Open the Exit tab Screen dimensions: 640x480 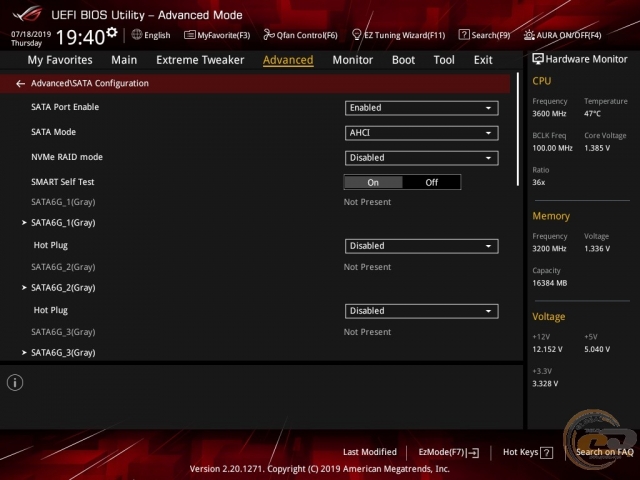(x=483, y=60)
